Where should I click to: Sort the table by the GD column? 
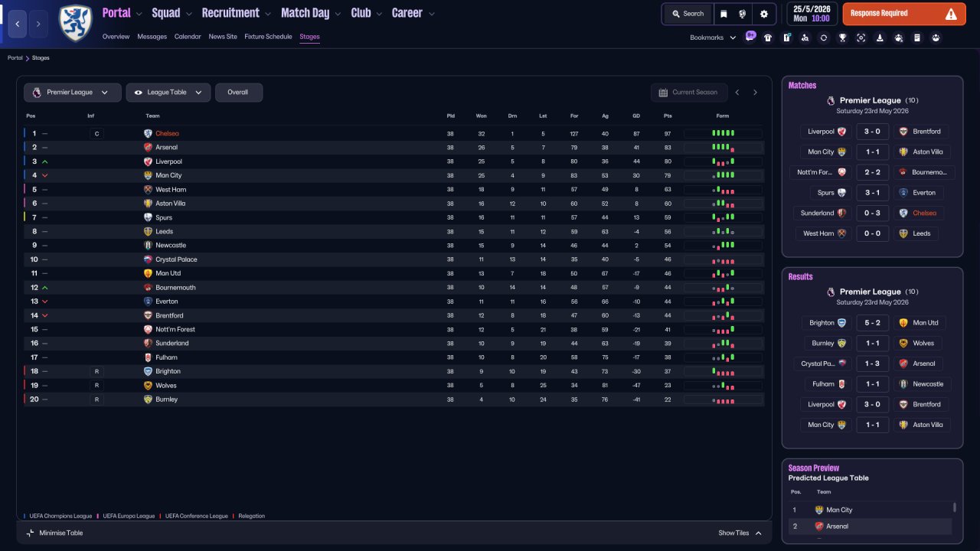pyautogui.click(x=636, y=116)
